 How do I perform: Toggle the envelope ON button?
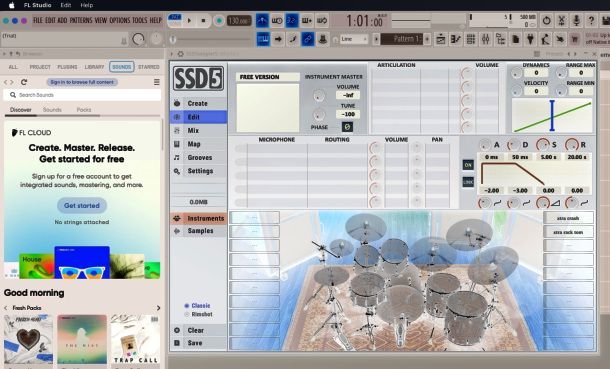coord(468,165)
